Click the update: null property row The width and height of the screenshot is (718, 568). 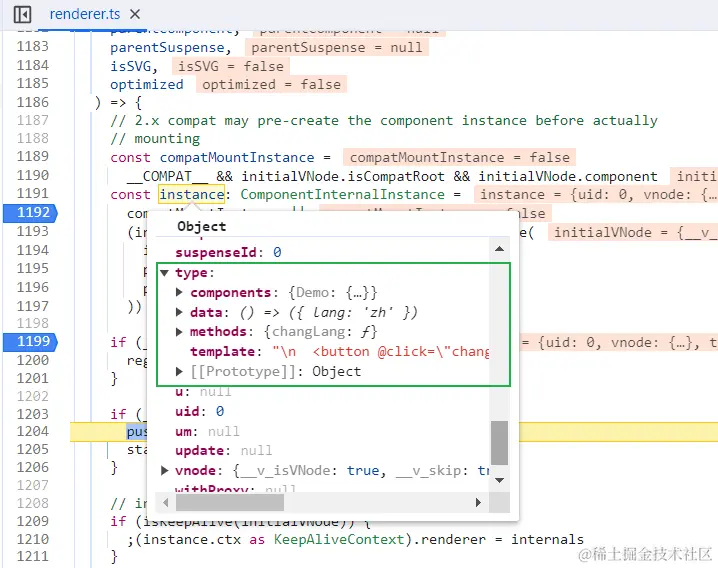(x=223, y=451)
